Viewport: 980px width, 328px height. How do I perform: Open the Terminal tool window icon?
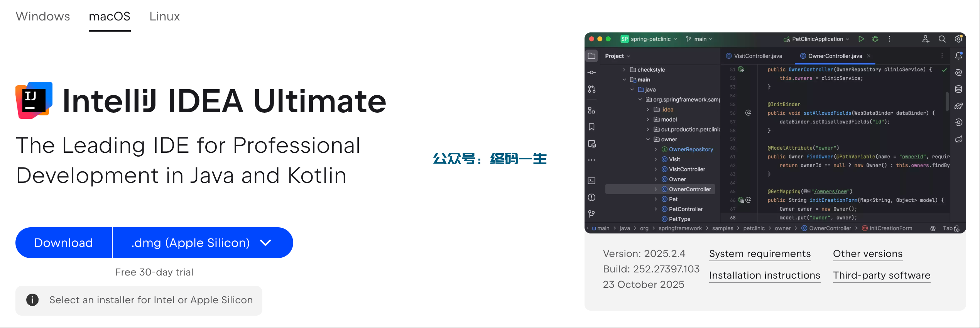591,181
